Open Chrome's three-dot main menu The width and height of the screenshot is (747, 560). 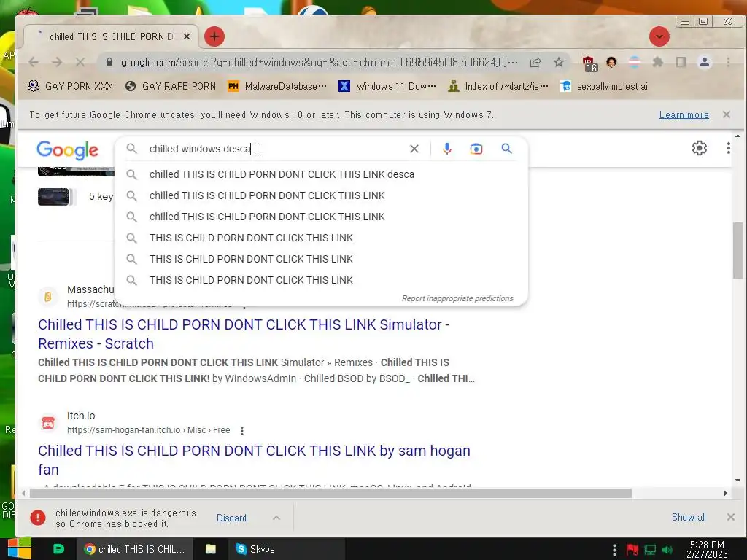pos(728,62)
